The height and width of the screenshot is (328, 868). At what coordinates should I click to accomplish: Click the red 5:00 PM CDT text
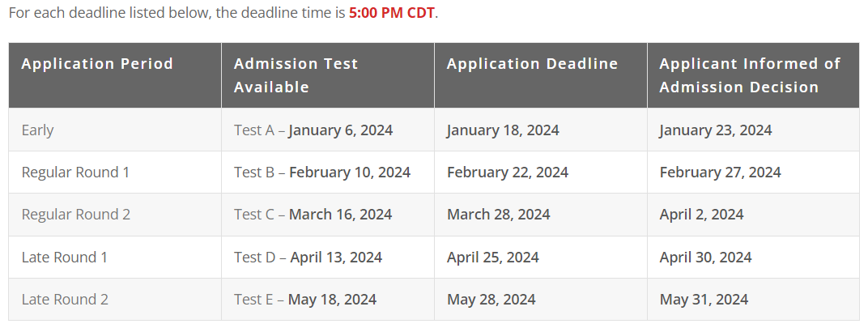click(x=392, y=13)
